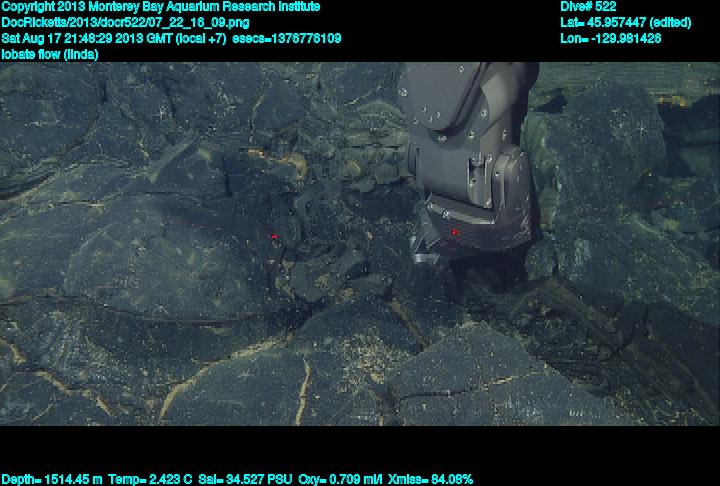Click the left red laser dot on the rock
Image resolution: width=720 pixels, height=486 pixels.
[274, 237]
